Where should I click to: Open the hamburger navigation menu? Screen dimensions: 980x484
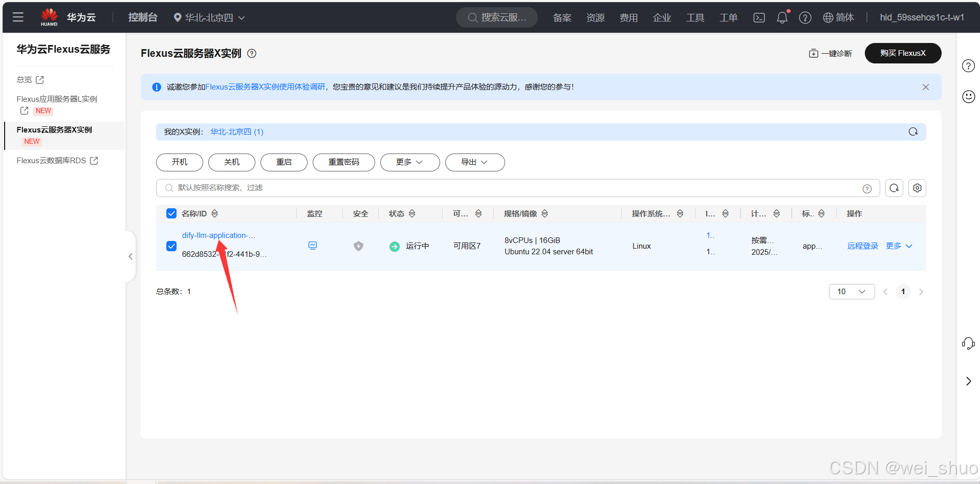(x=18, y=17)
